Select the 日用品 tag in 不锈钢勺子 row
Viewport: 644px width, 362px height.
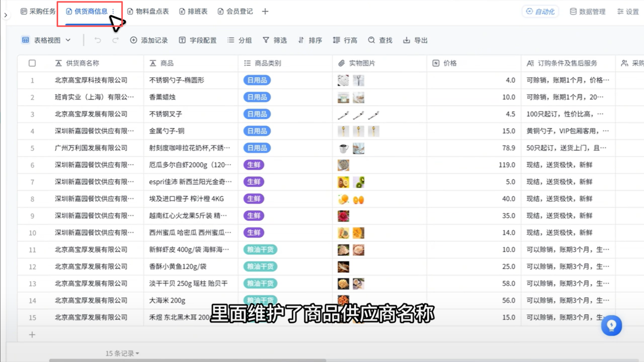click(x=257, y=80)
